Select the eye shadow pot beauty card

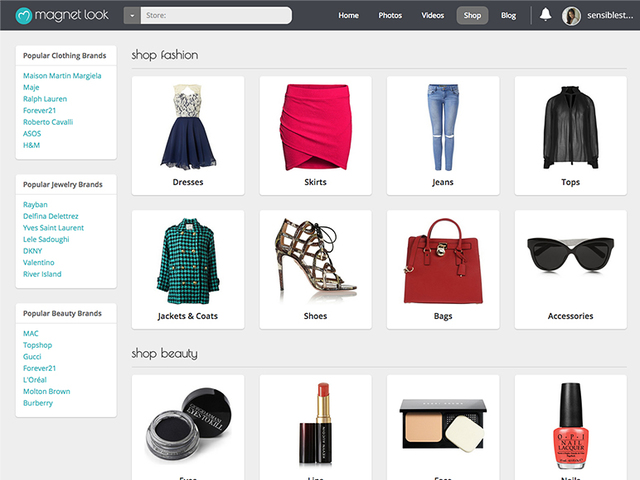coord(188,427)
